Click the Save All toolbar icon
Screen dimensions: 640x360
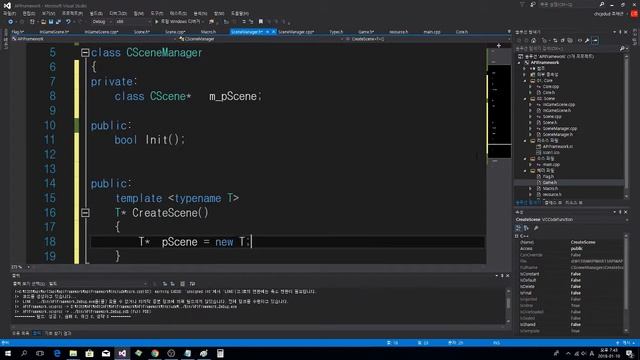tap(58, 22)
